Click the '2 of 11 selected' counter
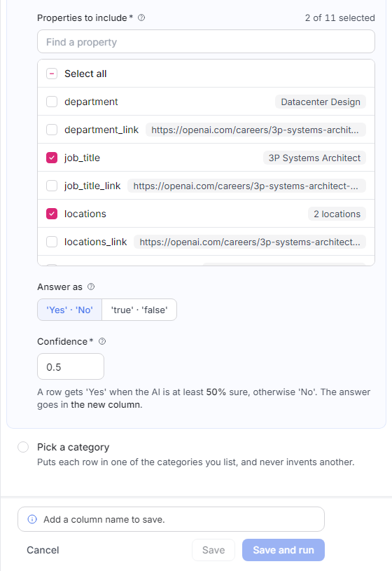 (340, 18)
